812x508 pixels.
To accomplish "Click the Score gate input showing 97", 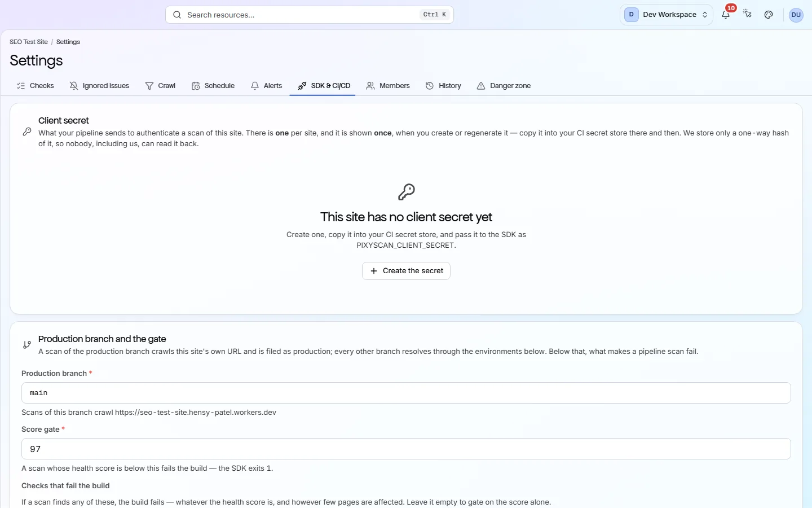I will pos(406,449).
